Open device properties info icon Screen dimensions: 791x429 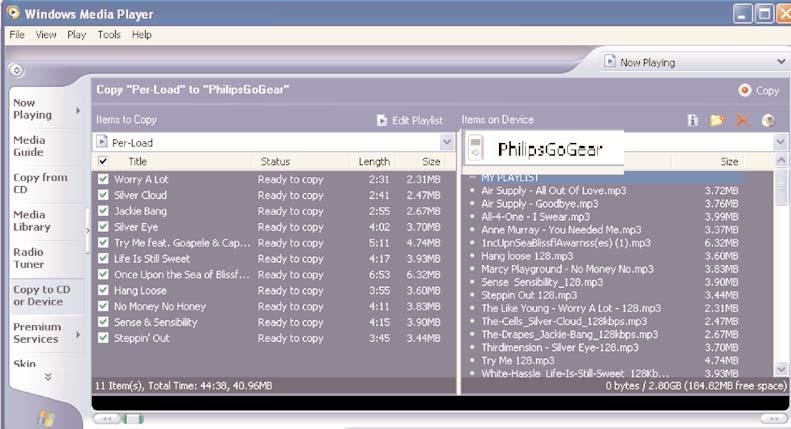[693, 120]
